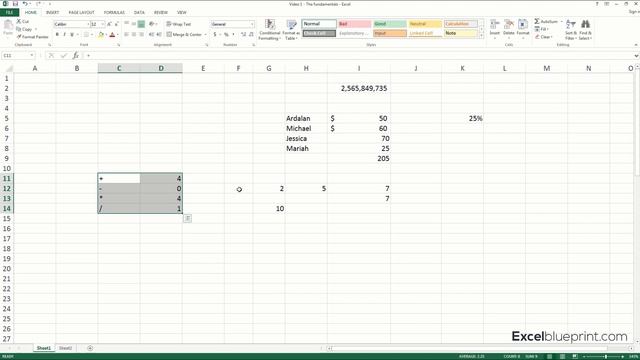Align text to the right
Viewport: 640px width, 360px height.
141,35
